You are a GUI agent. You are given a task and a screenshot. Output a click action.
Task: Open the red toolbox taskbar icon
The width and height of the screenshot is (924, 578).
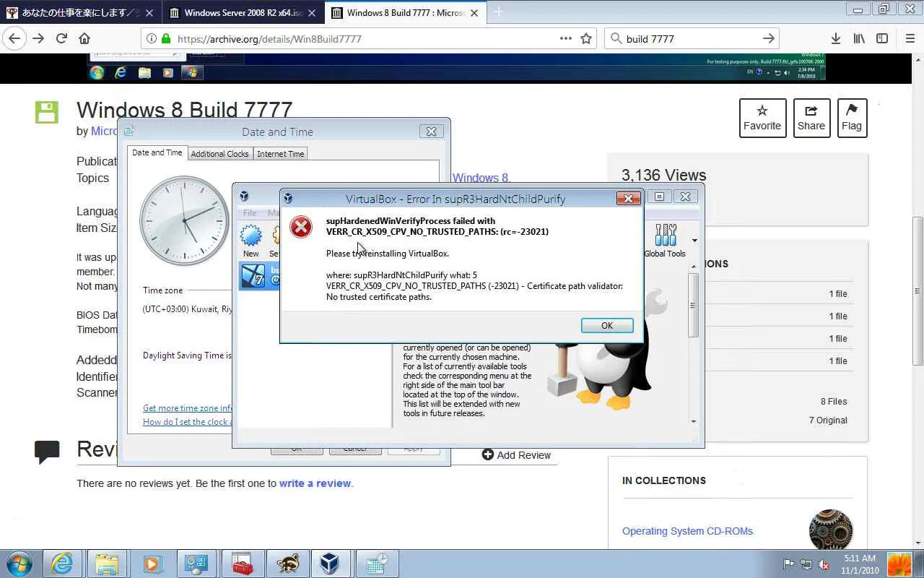click(241, 564)
